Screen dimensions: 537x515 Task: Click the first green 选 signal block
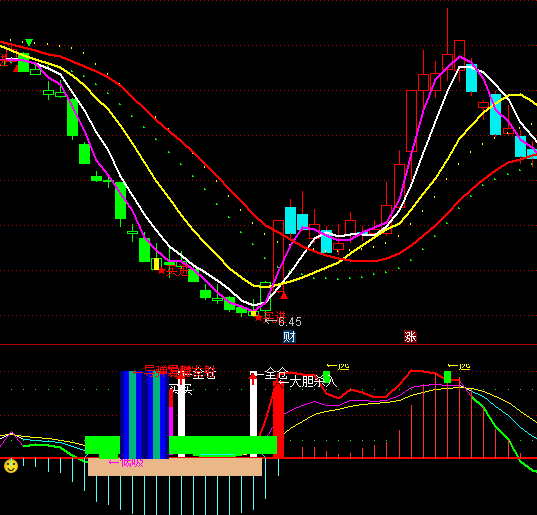[x=326, y=377]
